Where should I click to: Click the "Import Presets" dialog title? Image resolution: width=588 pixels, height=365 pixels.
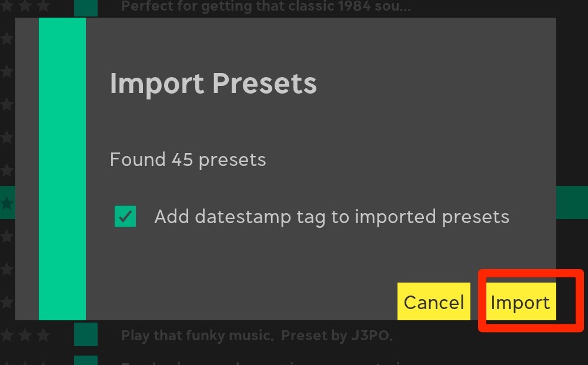213,83
